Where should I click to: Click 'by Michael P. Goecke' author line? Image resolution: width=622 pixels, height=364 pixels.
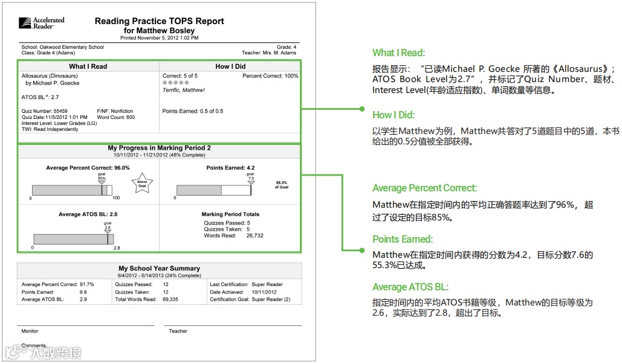pos(53,83)
